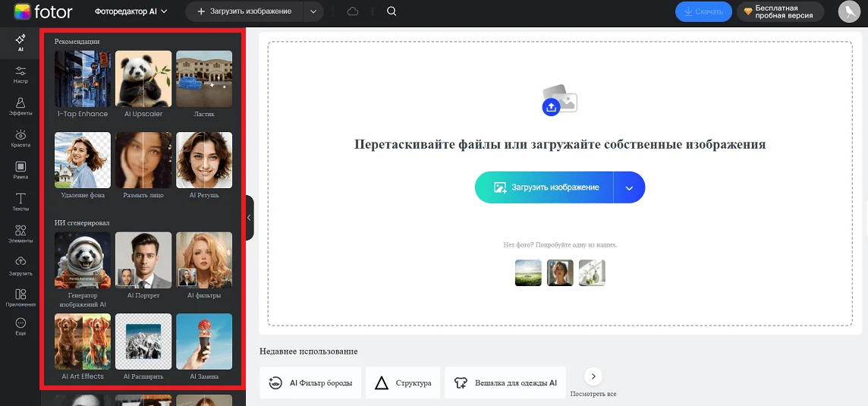The width and height of the screenshot is (868, 406).
Task: Click the central Загрузить изображение button
Action: point(545,187)
